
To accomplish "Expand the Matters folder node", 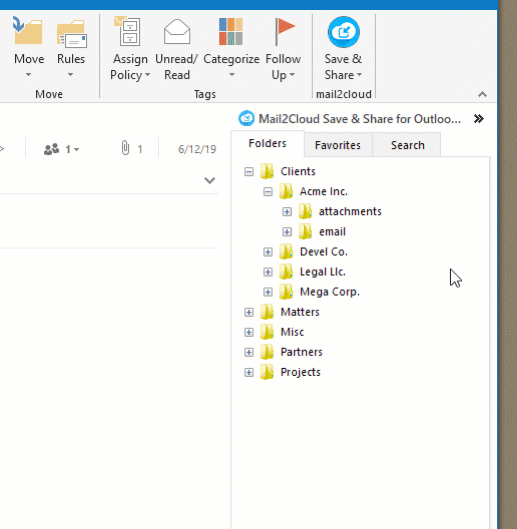I will (249, 312).
